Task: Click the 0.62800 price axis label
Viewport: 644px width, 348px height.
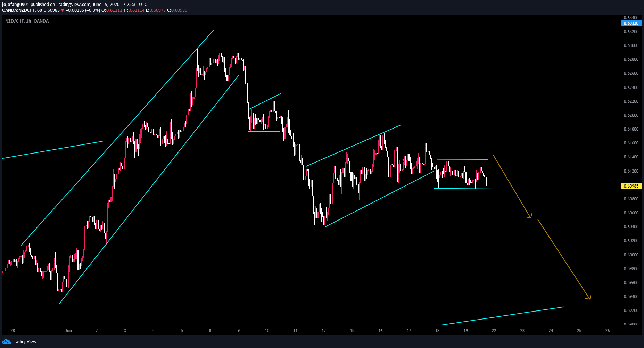Action: (631, 59)
